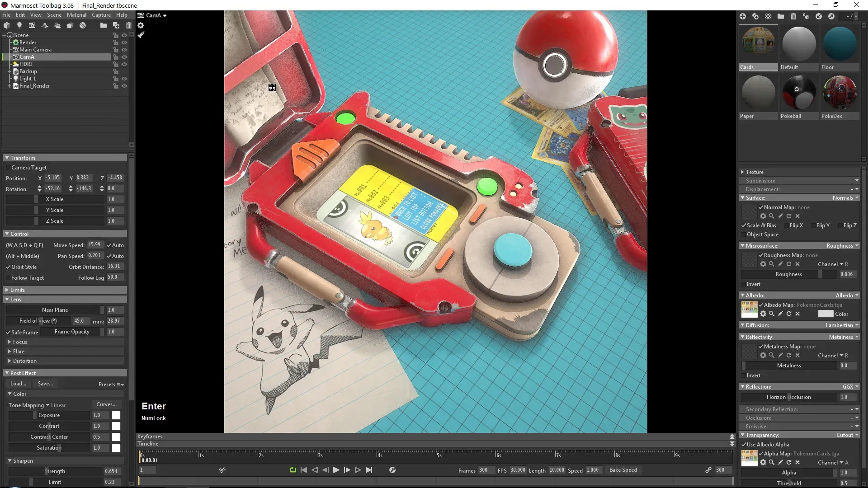Open Albedo Map settings gear icon
Image resolution: width=868 pixels, height=488 pixels.
pos(763,314)
